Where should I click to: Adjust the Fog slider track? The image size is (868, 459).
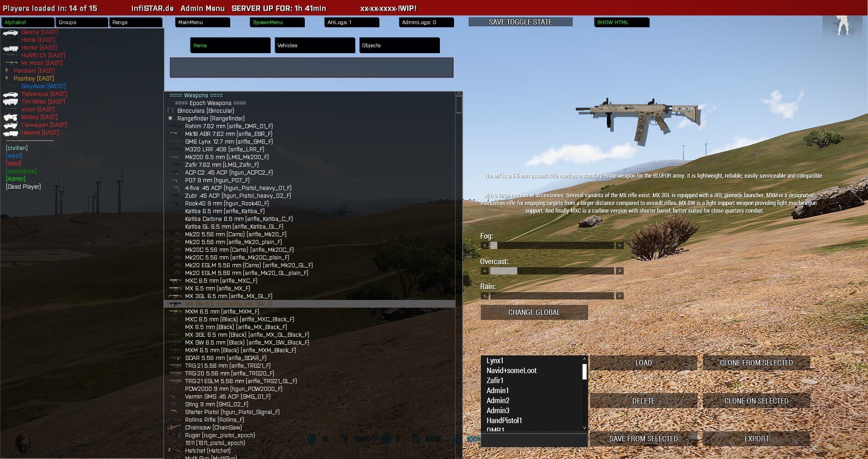coord(552,245)
